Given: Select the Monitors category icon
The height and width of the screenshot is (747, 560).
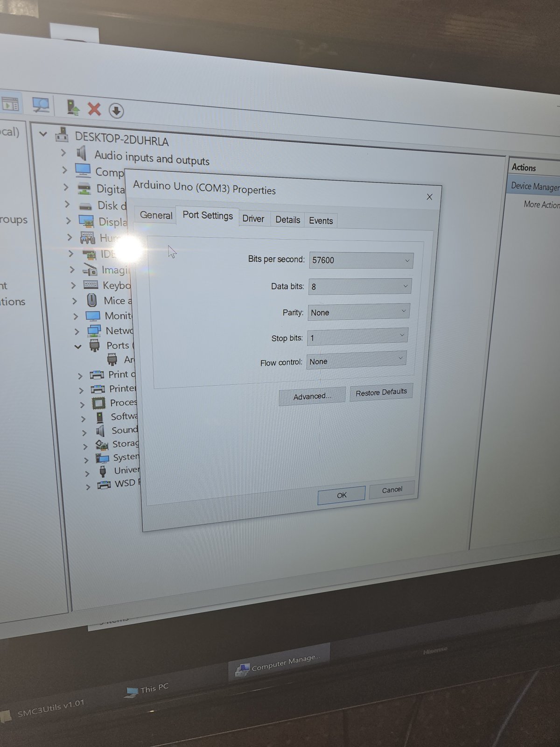Looking at the screenshot, I should pyautogui.click(x=93, y=316).
